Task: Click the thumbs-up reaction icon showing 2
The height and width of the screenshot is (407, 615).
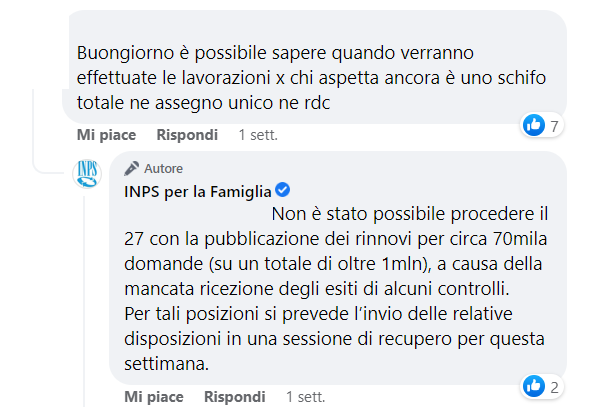Action: tap(534, 386)
